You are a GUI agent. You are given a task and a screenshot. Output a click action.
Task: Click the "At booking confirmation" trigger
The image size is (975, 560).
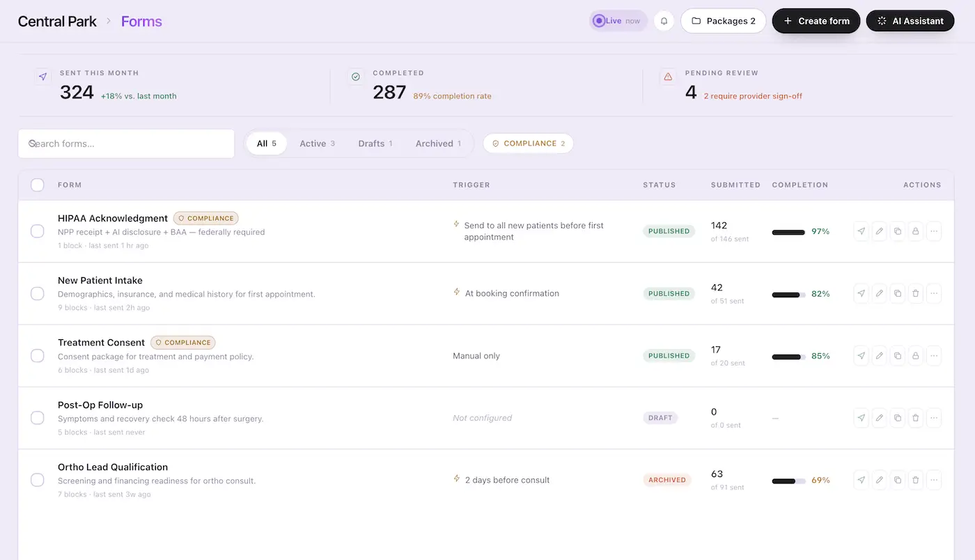(512, 293)
